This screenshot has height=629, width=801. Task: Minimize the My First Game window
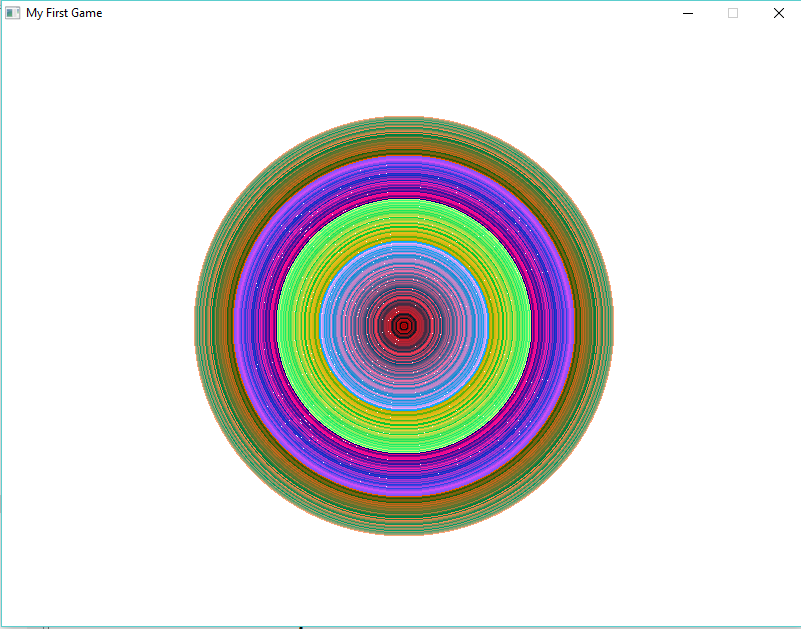click(688, 13)
